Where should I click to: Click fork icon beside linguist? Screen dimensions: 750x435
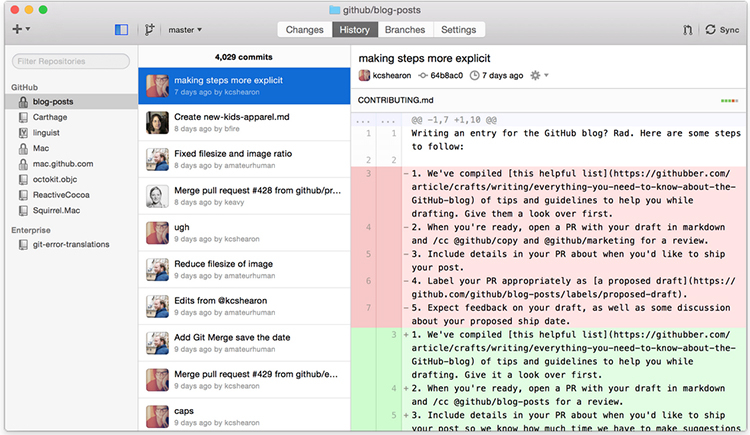pos(23,133)
